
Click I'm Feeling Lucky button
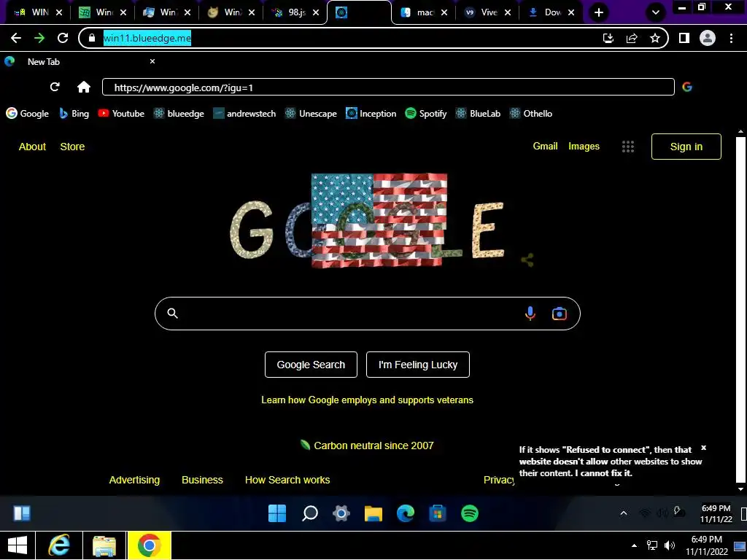click(418, 365)
